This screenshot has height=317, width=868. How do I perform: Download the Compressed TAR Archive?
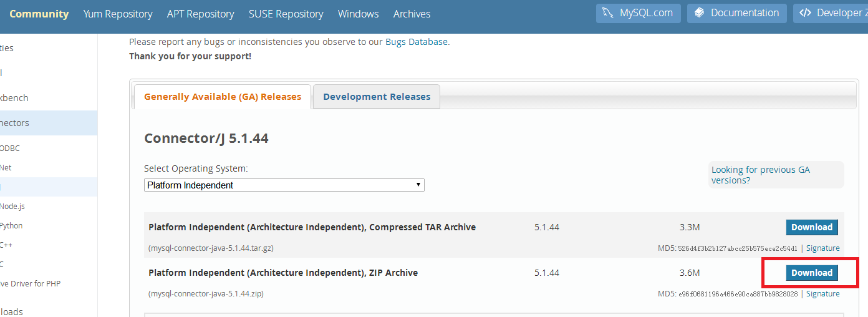(x=812, y=227)
